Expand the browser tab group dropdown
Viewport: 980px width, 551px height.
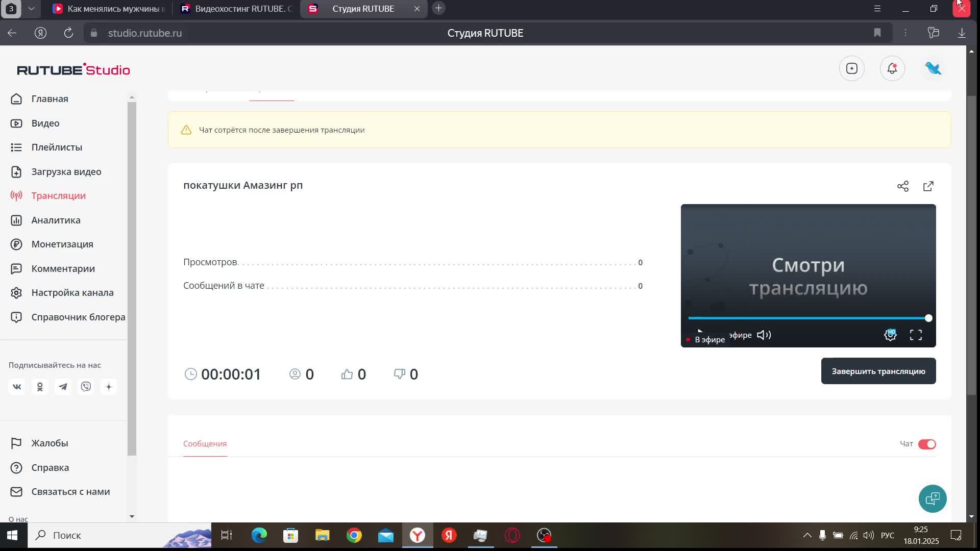tap(32, 9)
